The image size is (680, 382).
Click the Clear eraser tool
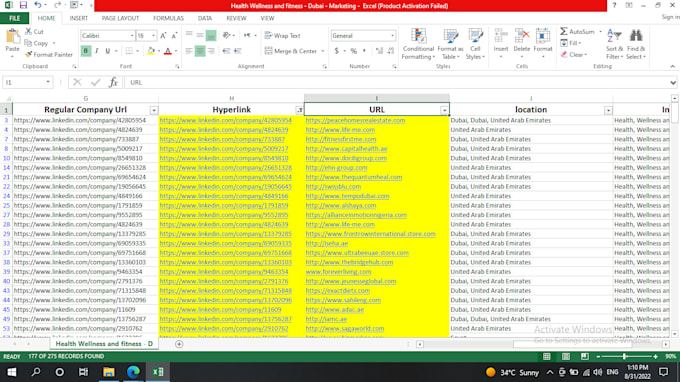(573, 55)
